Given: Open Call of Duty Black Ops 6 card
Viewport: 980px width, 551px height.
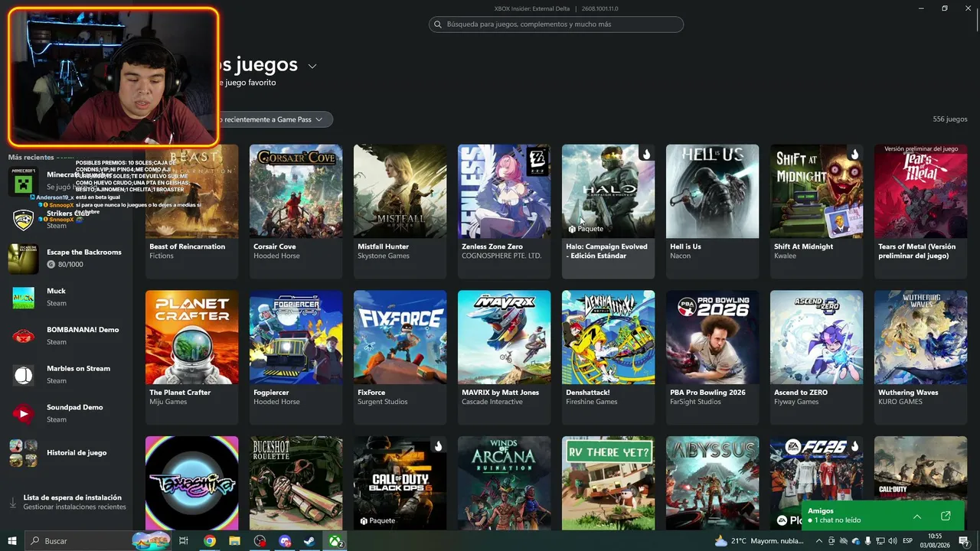Looking at the screenshot, I should pyautogui.click(x=400, y=483).
